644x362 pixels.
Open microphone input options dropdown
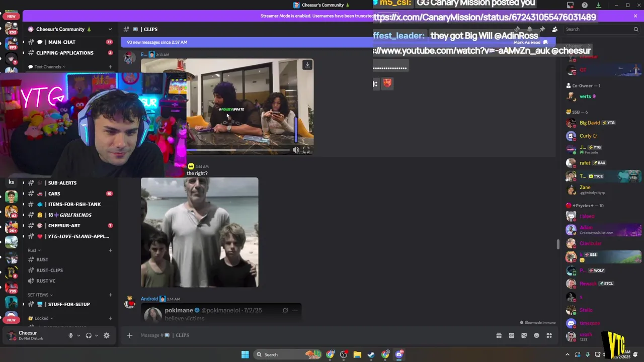[78, 335]
